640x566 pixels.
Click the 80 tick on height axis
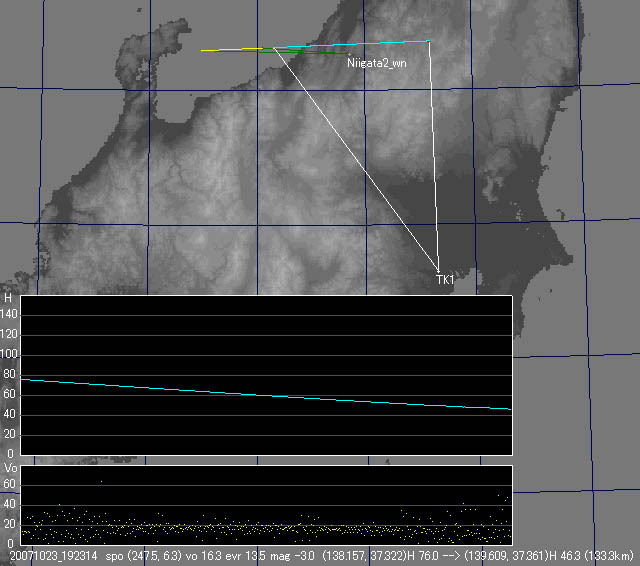click(x=9, y=374)
